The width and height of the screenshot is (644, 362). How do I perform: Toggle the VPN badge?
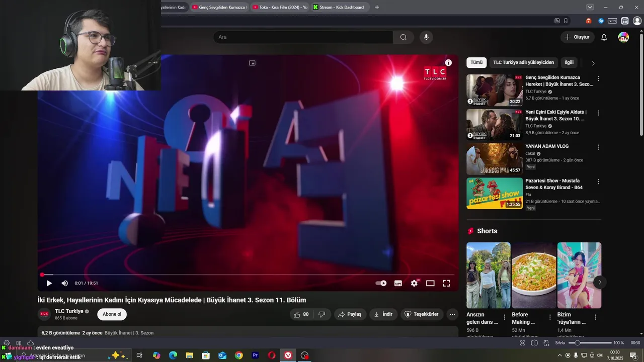click(x=612, y=21)
